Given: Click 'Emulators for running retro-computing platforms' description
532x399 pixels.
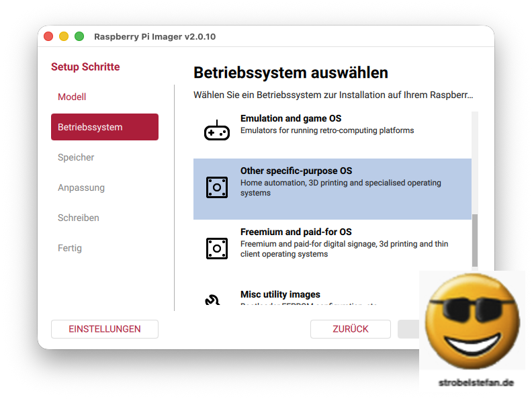Looking at the screenshot, I should 327,130.
